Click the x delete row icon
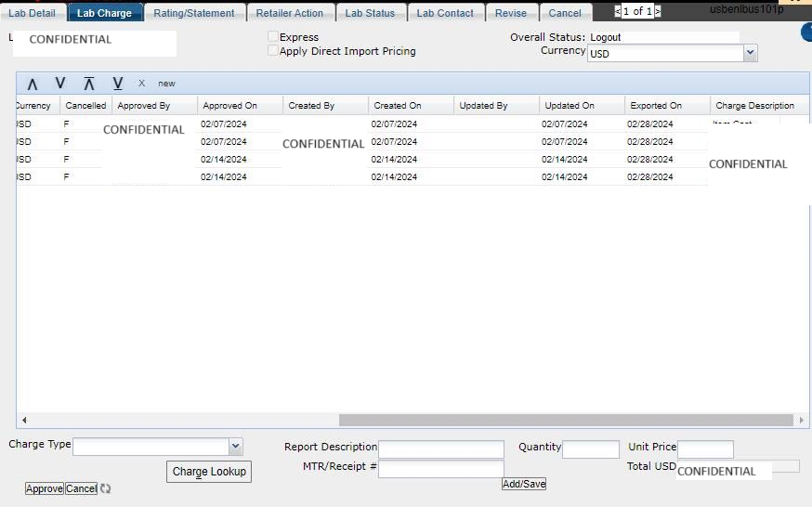812x507 pixels. 141,83
